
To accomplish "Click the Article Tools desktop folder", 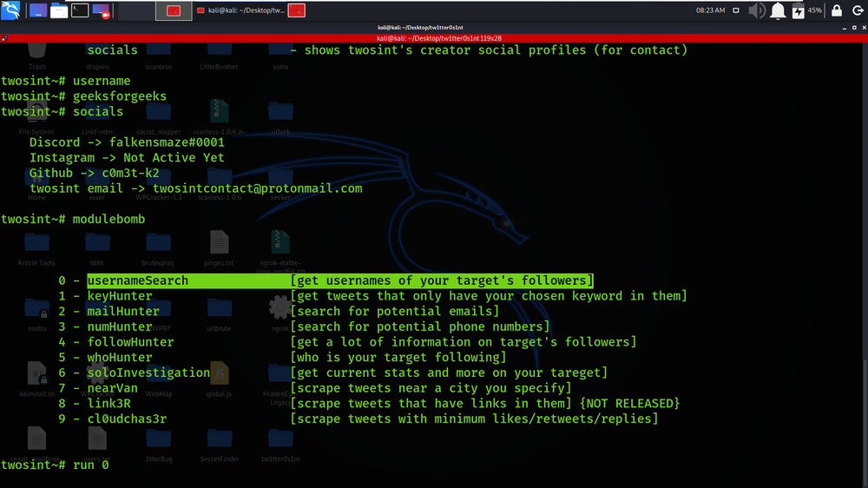I will [36, 248].
